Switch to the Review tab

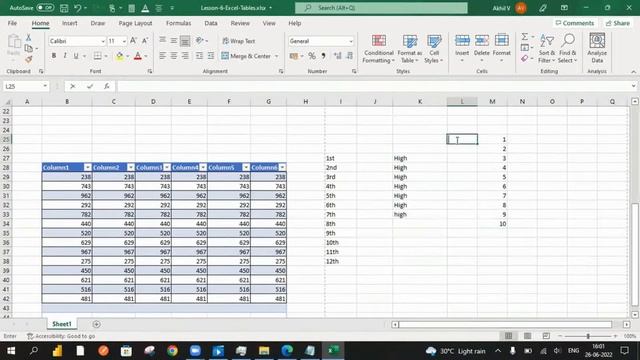(240, 23)
